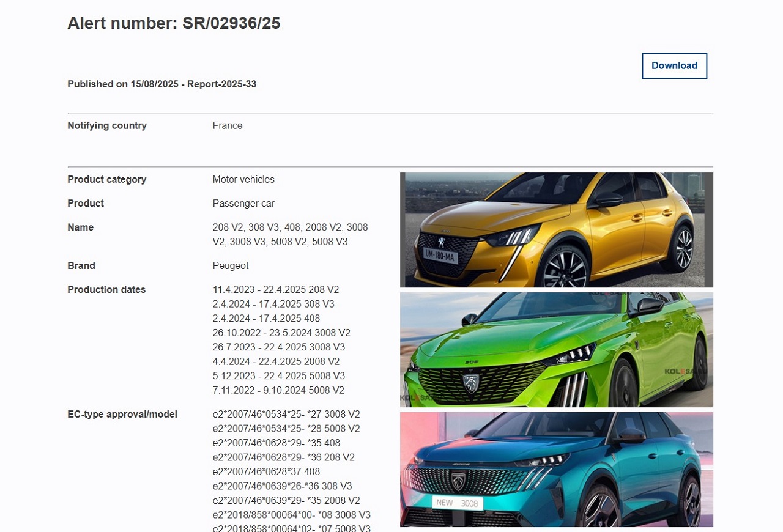Click the Name field label
The image size is (783, 532).
81,227
